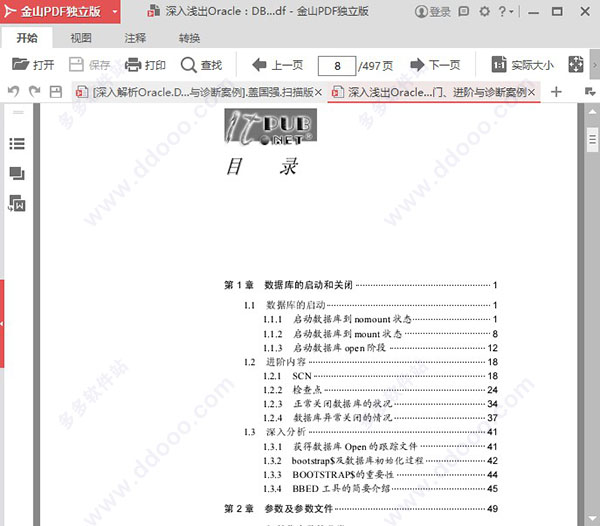Click contents entry 1.2.2 检查点
The height and width of the screenshot is (526, 600).
coord(380,390)
